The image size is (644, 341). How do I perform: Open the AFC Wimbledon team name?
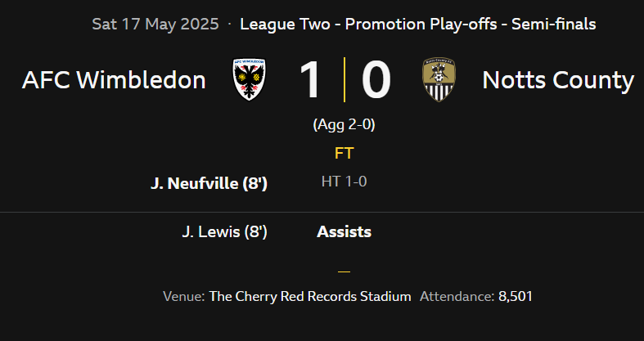click(114, 79)
